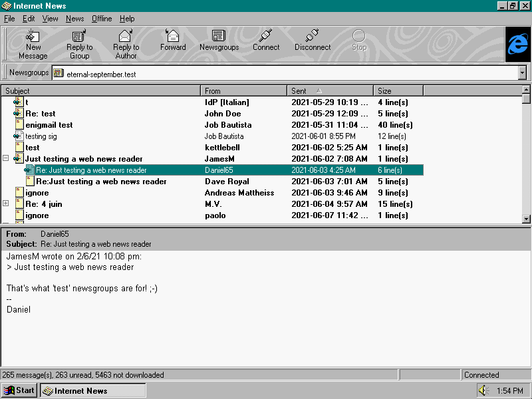Open the File menu
The image size is (532, 399).
9,19
